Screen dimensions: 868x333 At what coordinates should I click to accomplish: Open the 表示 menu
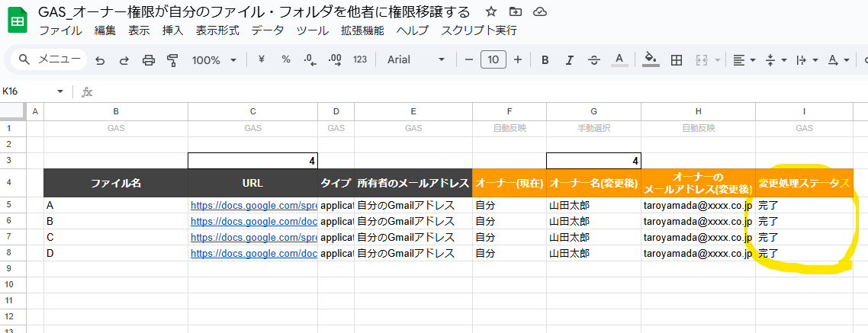139,31
